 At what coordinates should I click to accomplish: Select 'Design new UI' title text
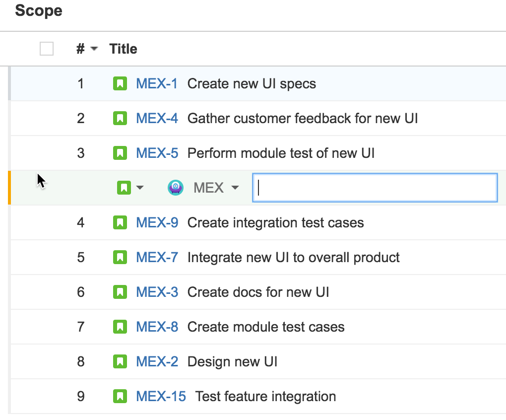232,361
